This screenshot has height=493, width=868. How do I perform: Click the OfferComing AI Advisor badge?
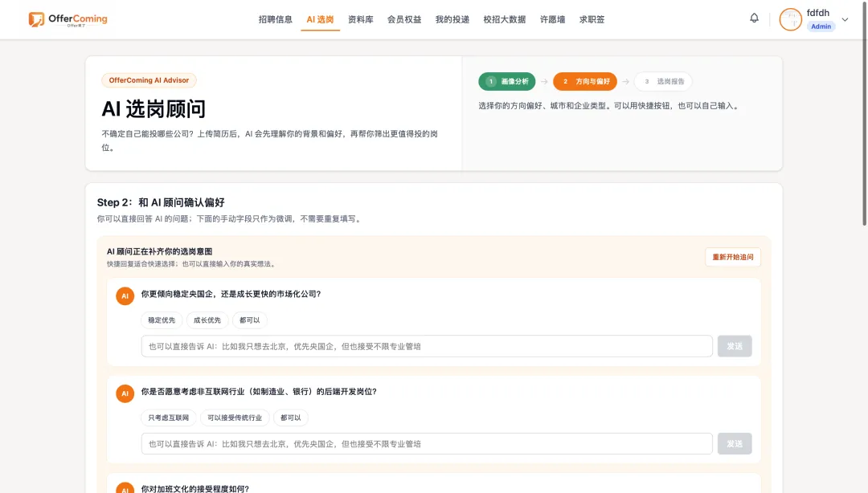[149, 80]
